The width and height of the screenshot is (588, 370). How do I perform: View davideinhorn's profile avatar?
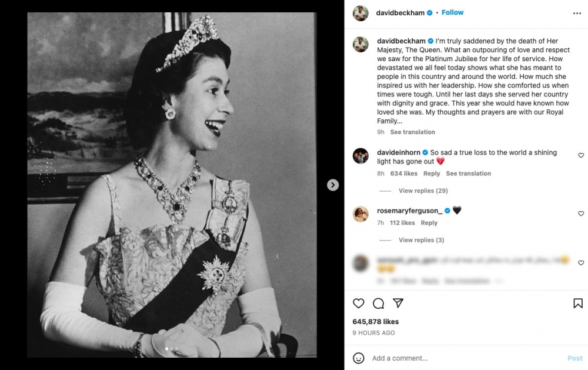point(360,156)
